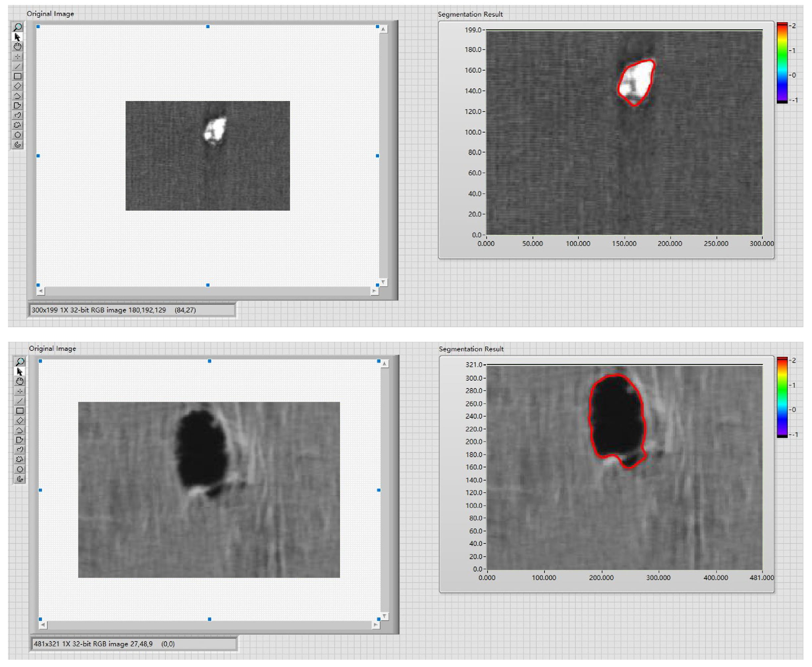Click the color ramp beside the 199.0 segmentation graph

[782, 63]
